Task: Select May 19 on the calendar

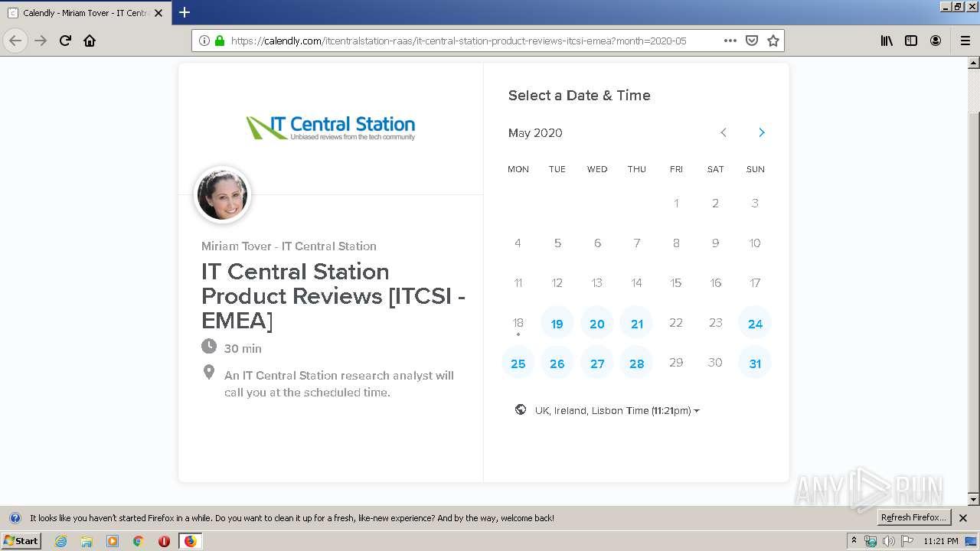Action: pyautogui.click(x=557, y=324)
